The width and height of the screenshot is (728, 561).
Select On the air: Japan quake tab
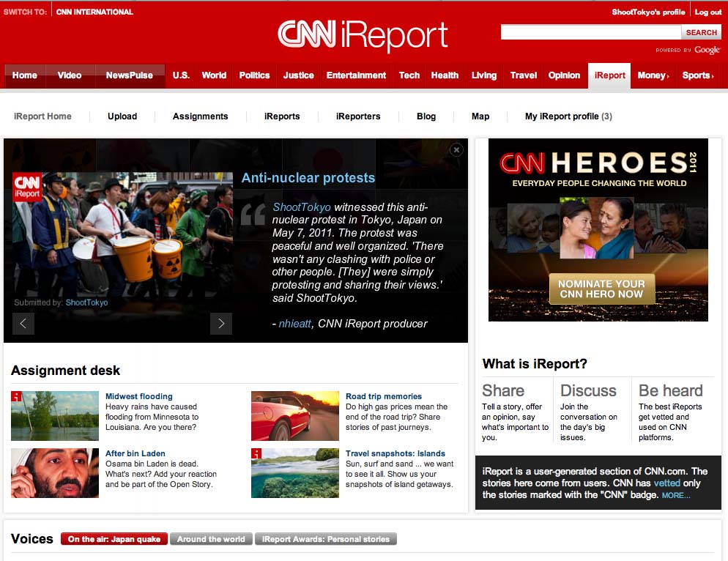point(114,539)
